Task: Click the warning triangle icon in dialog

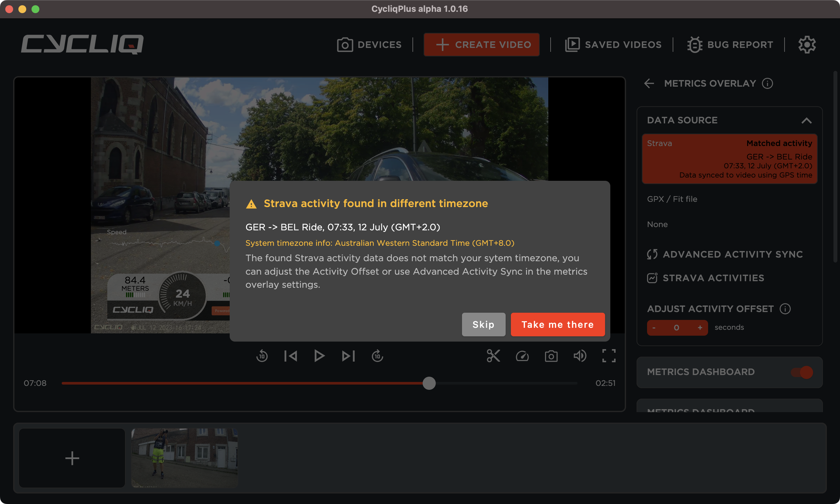Action: tap(251, 204)
